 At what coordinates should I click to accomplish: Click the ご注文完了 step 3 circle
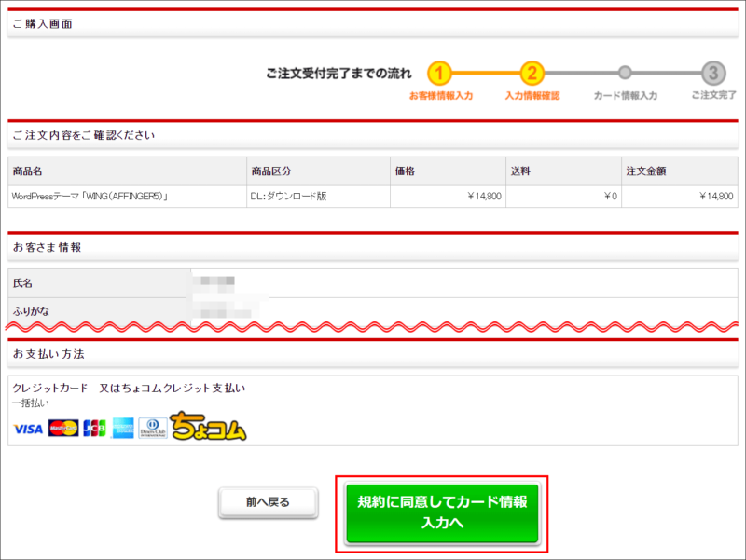pyautogui.click(x=714, y=71)
